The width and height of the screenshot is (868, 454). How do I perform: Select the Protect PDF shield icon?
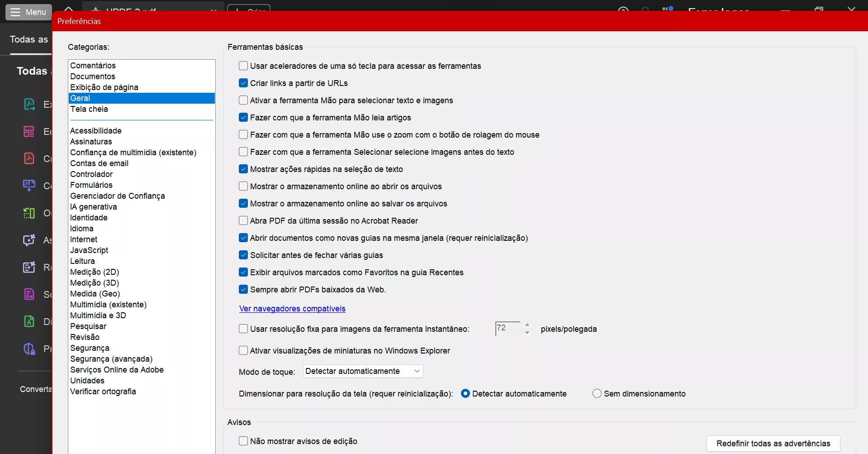click(x=29, y=349)
